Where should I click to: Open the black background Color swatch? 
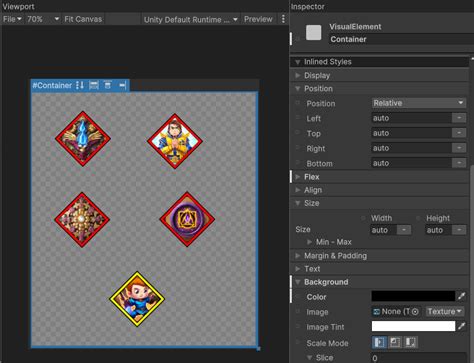(x=413, y=296)
